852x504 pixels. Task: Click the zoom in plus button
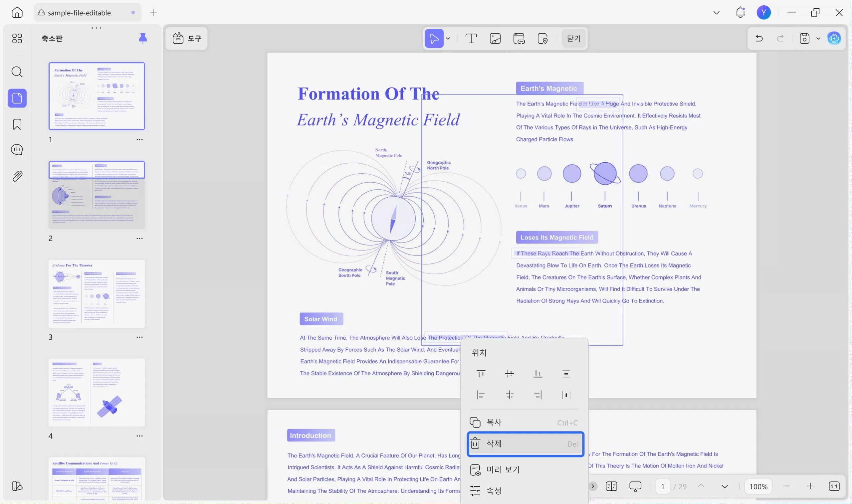coord(810,486)
